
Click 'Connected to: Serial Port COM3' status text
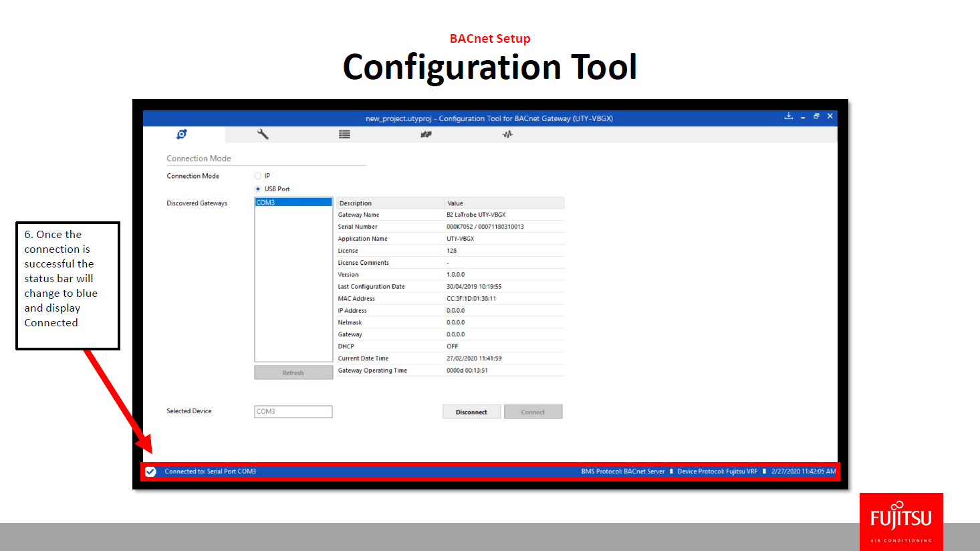[211, 471]
